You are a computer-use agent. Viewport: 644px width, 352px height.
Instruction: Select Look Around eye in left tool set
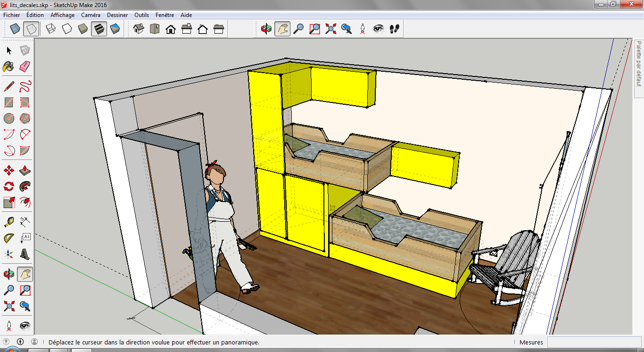[x=25, y=326]
